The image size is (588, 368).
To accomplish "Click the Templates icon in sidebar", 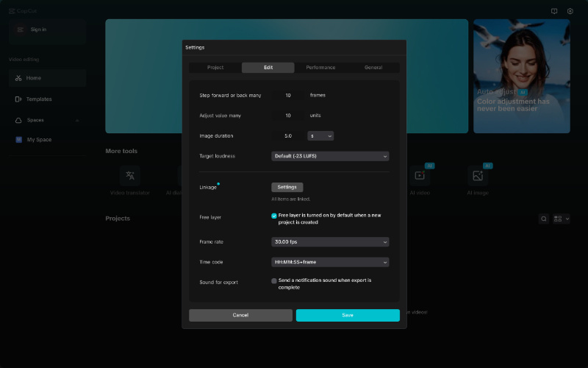I will click(x=18, y=99).
